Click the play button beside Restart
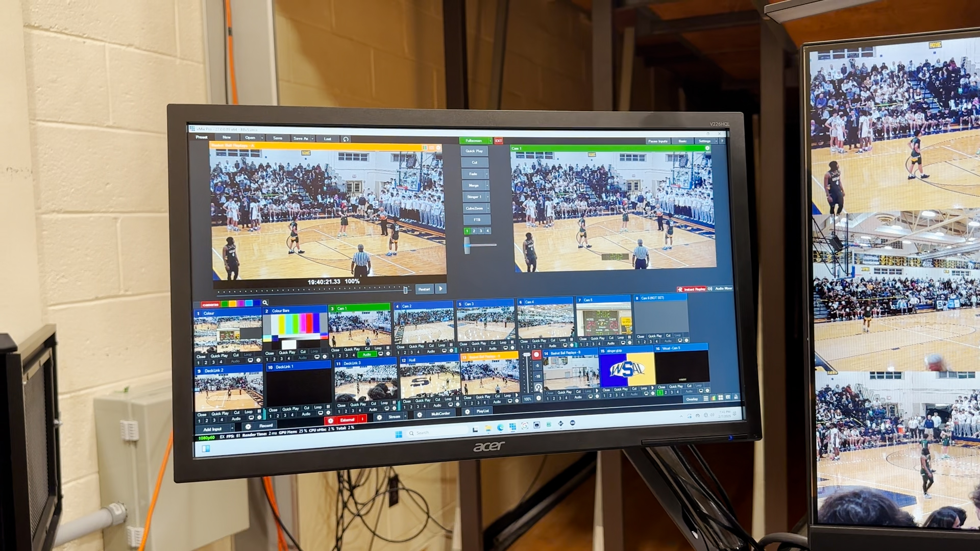 pyautogui.click(x=441, y=289)
